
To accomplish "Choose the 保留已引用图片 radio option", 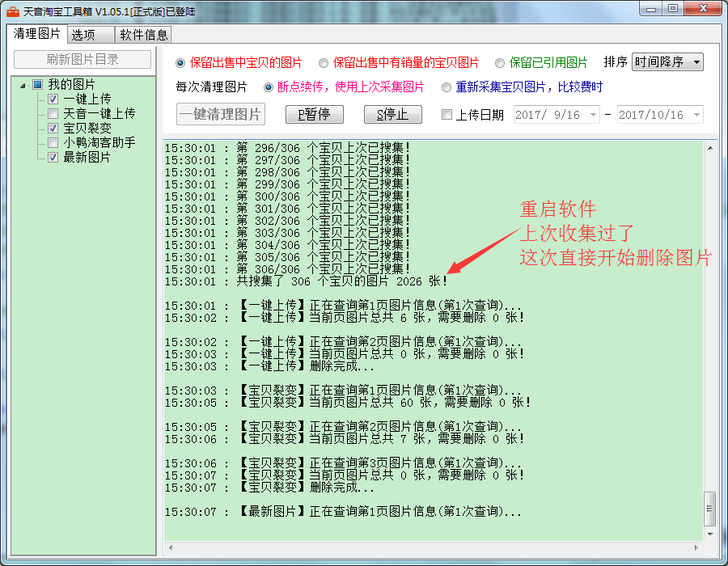I will click(500, 63).
